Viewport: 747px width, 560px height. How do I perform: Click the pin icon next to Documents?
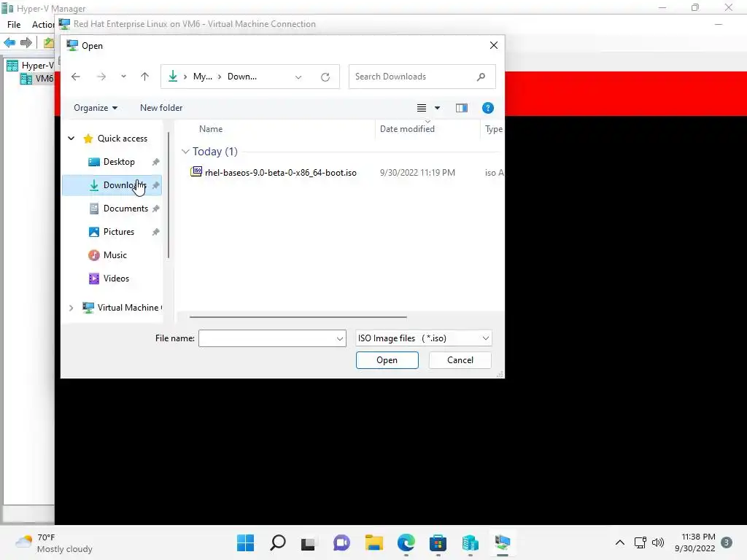156,209
